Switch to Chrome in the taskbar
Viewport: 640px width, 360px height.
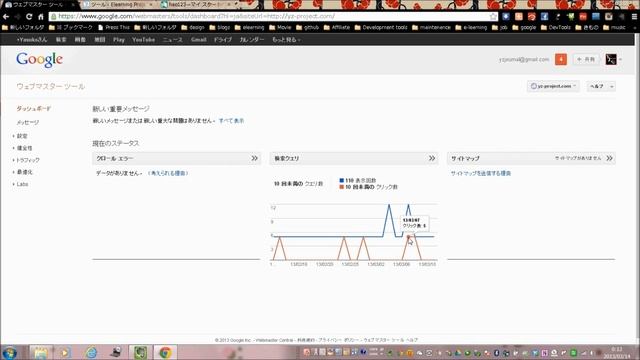(165, 352)
